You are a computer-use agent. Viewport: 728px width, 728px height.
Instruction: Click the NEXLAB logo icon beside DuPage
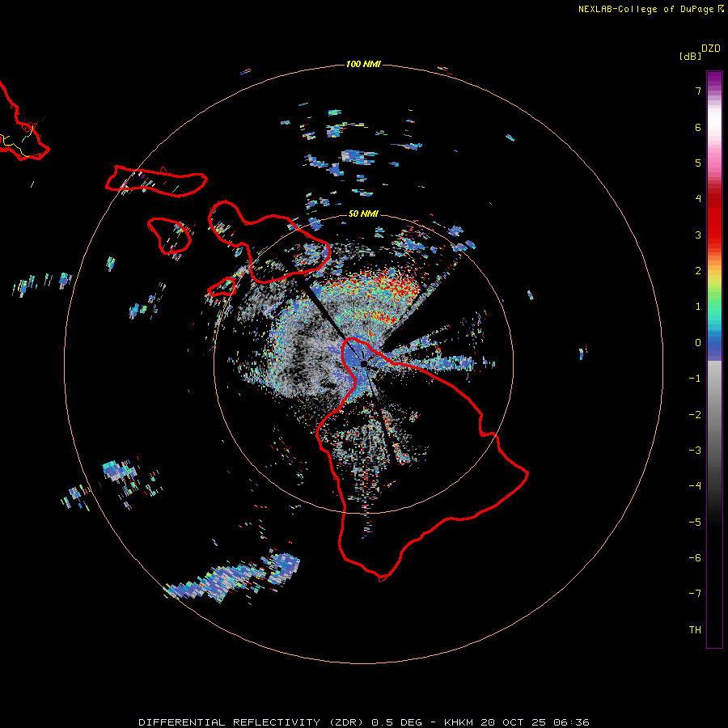721,8
